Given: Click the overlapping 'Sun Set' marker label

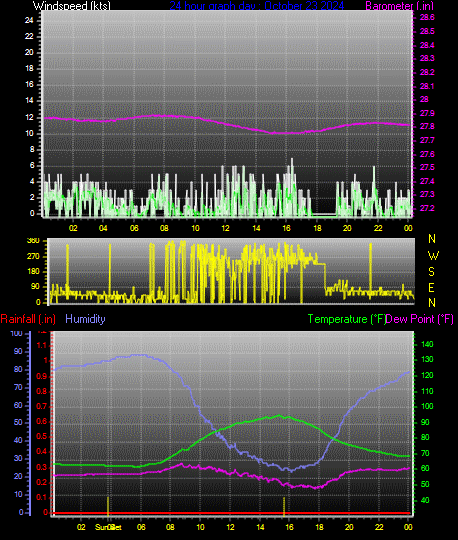Looking at the screenshot, I should pyautogui.click(x=108, y=527).
